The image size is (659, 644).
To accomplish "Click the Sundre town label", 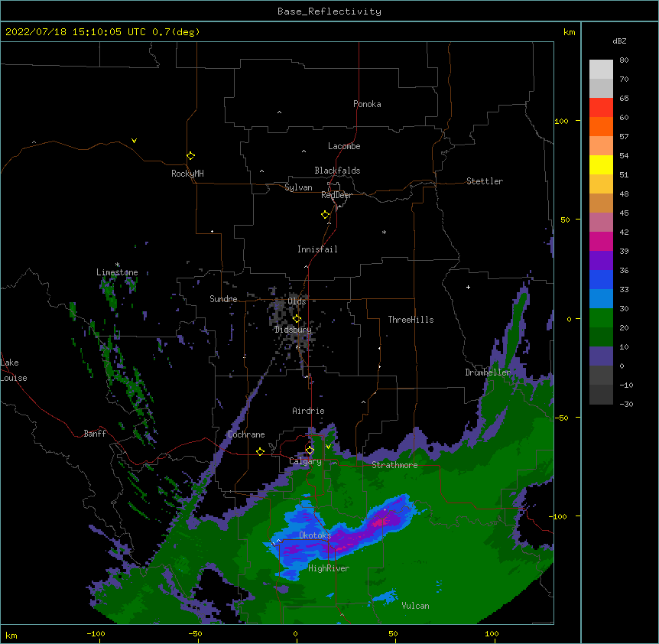I will pyautogui.click(x=223, y=299).
